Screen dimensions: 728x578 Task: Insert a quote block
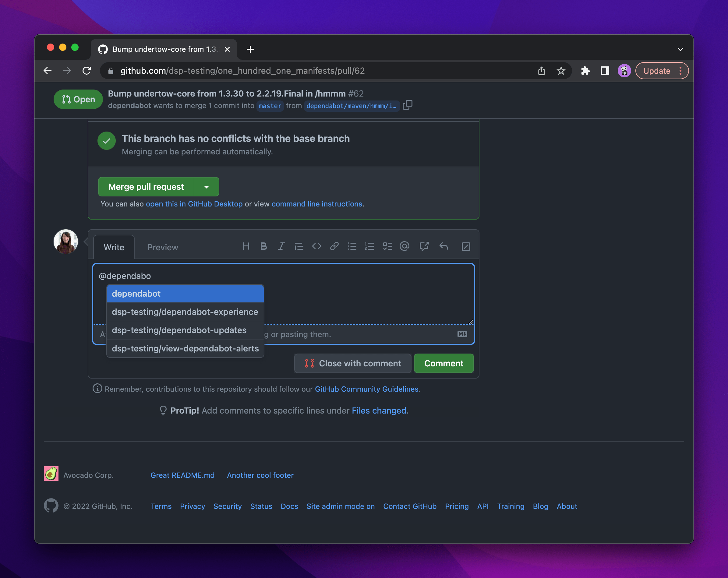299,246
